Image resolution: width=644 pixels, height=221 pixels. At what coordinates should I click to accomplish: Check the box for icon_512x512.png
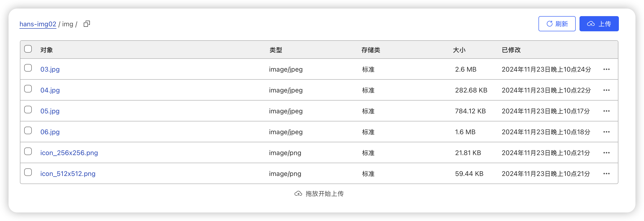pos(28,172)
